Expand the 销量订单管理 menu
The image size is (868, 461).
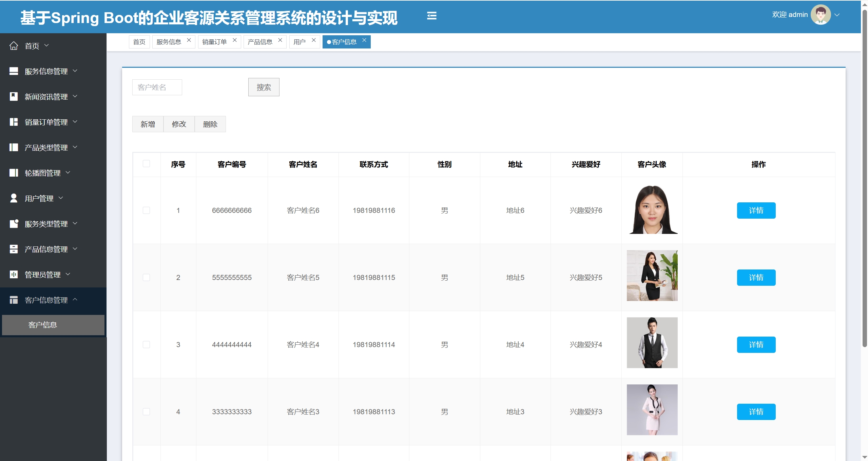click(75, 122)
